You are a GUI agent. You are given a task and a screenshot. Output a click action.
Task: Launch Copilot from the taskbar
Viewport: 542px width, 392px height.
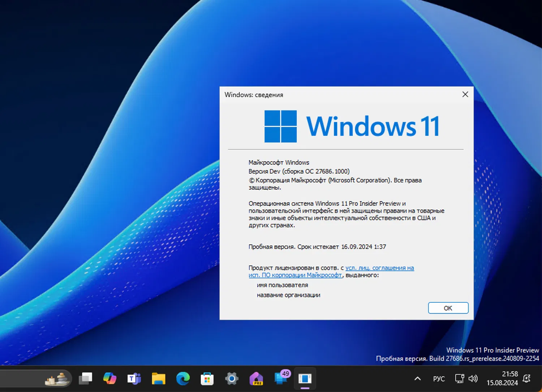point(110,379)
